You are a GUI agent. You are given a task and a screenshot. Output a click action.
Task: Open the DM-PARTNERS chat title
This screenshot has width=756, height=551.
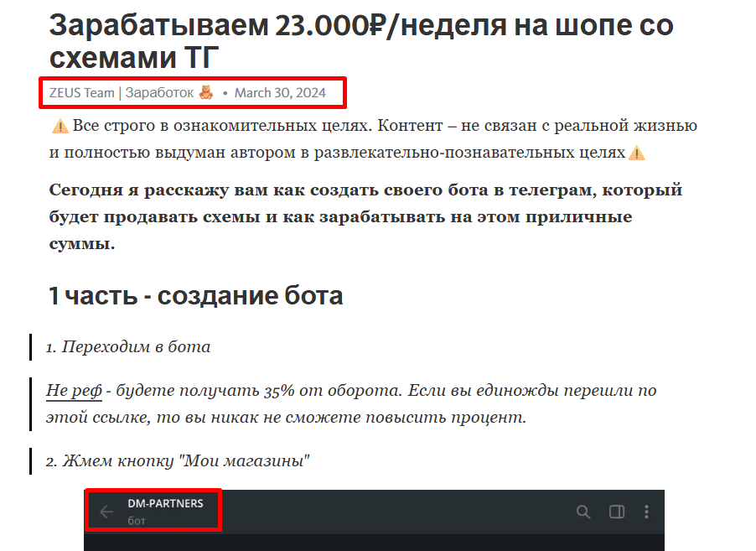click(165, 504)
